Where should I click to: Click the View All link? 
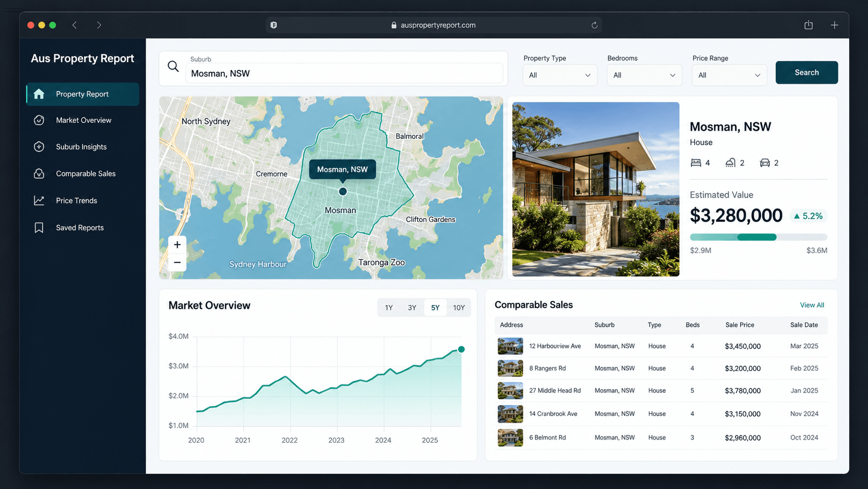point(812,305)
